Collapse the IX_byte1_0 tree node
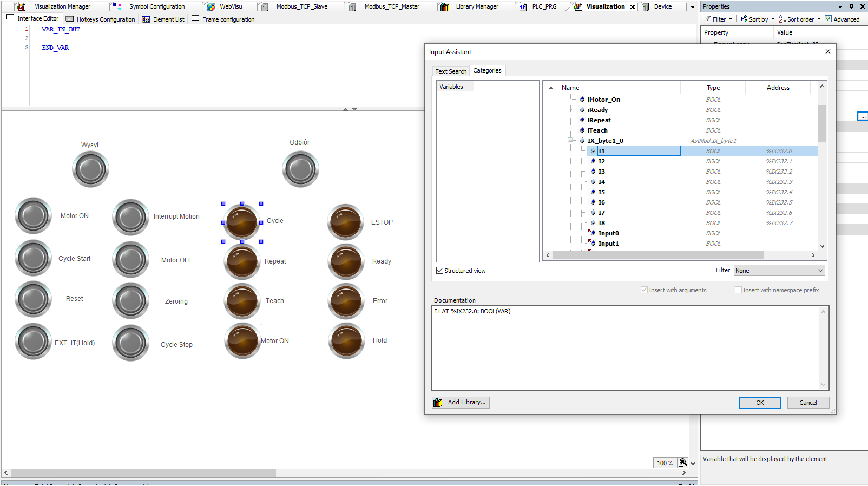This screenshot has width=868, height=486. (x=570, y=140)
